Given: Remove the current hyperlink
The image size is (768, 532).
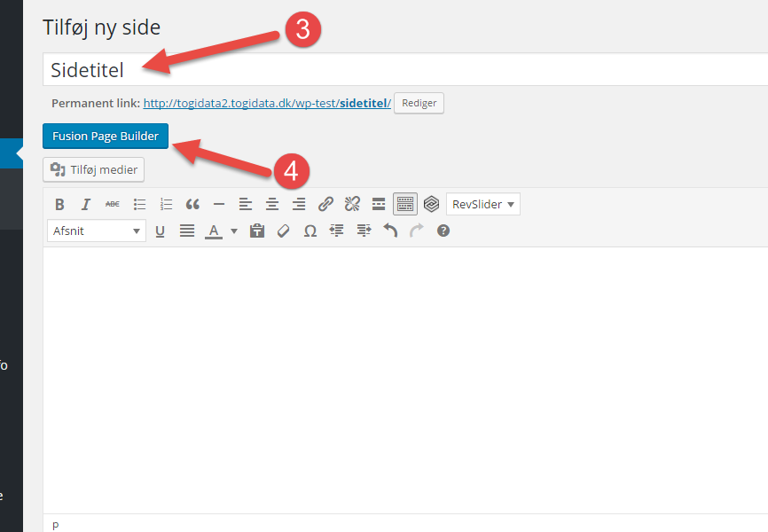Looking at the screenshot, I should (x=352, y=204).
